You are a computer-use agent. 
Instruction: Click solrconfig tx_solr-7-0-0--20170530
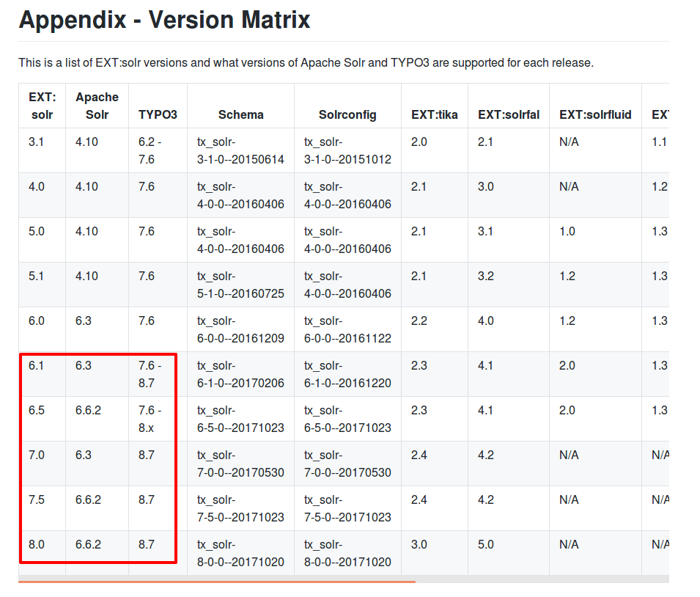[x=347, y=464]
